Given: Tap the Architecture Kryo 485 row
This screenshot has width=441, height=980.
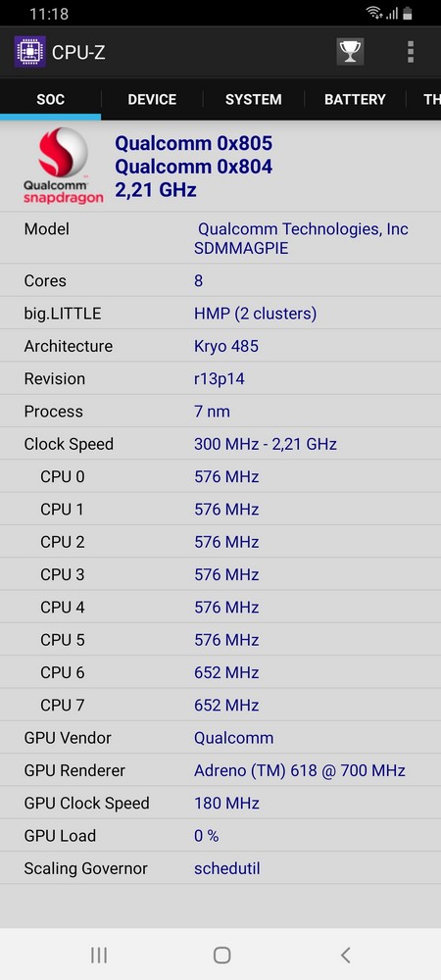Looking at the screenshot, I should click(x=220, y=346).
